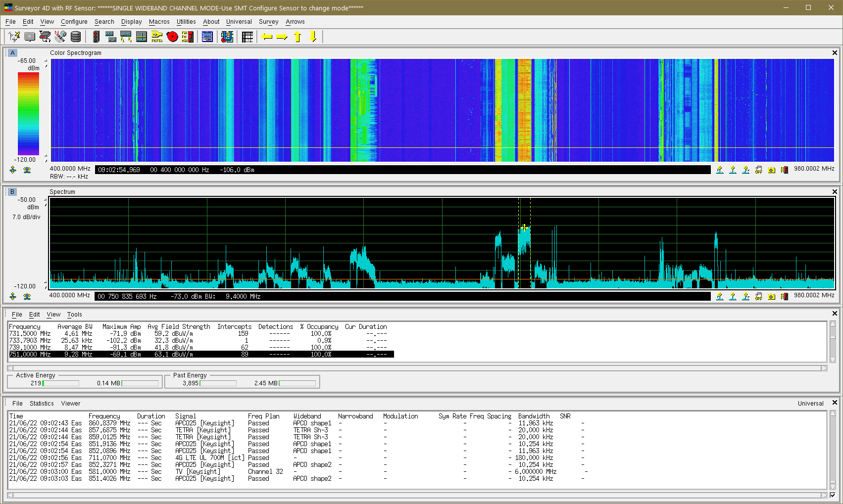This screenshot has height=504, width=843.
Task: Open the FILTER tool on the toolbar
Action: pos(157,37)
